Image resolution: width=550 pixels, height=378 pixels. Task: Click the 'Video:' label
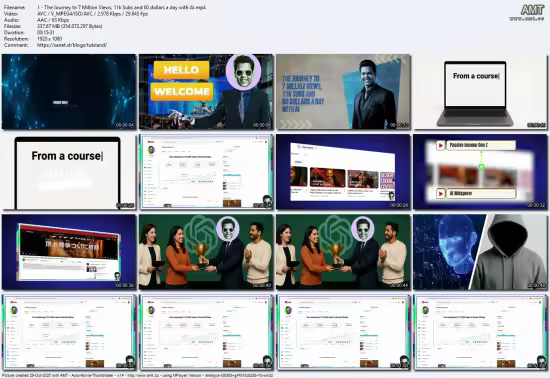pyautogui.click(x=11, y=14)
